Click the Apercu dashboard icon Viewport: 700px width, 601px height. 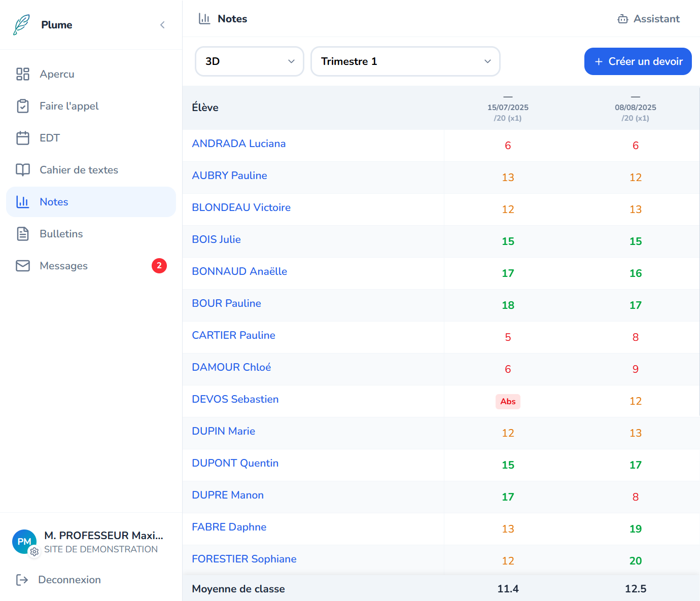pyautogui.click(x=23, y=74)
